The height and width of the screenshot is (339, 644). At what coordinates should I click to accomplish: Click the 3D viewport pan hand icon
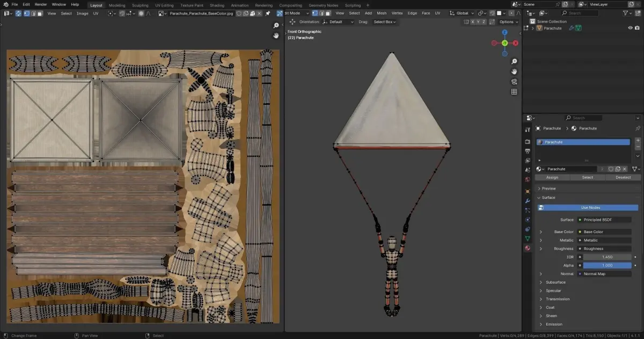pyautogui.click(x=514, y=71)
